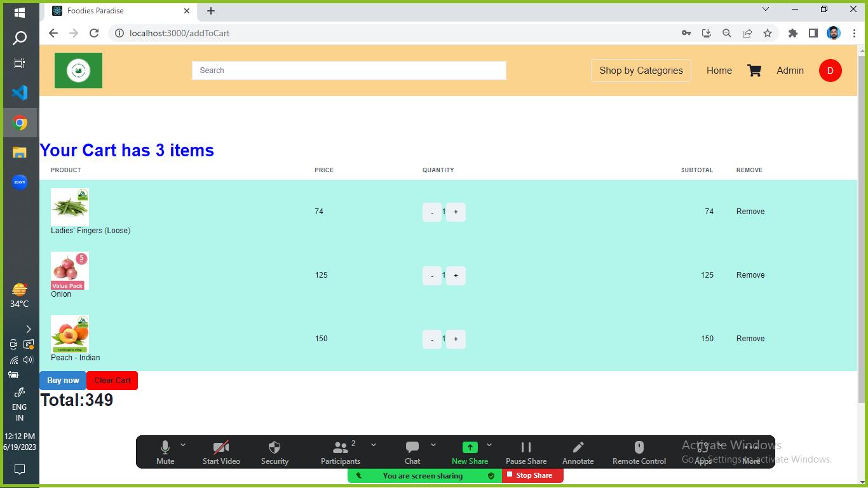
Task: Click inside the Search field
Action: (x=349, y=71)
